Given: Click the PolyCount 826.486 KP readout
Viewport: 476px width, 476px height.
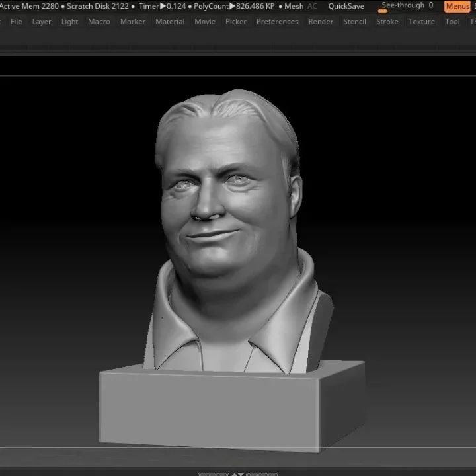Looking at the screenshot, I should point(234,6).
